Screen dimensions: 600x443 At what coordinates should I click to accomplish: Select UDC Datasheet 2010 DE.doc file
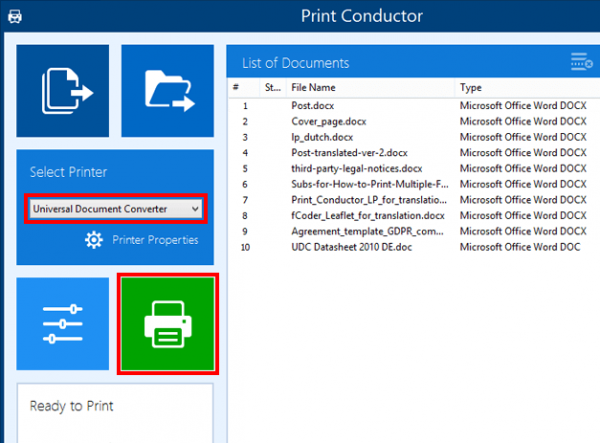[352, 247]
